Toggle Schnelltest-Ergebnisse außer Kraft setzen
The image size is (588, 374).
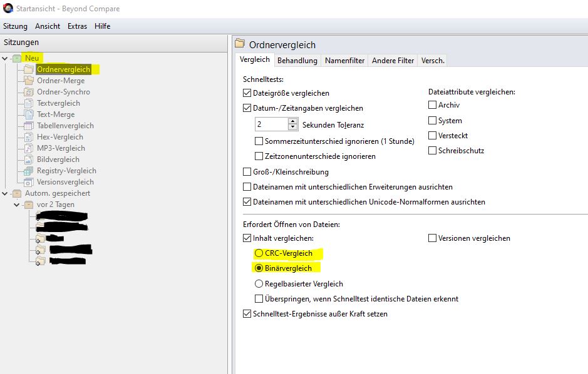[247, 314]
